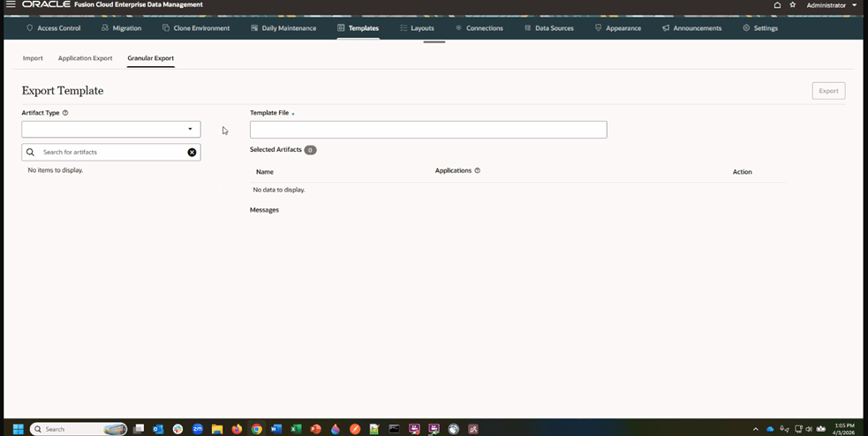Open the hamburger navigation menu
Viewport: 868px width, 436px height.
click(11, 5)
